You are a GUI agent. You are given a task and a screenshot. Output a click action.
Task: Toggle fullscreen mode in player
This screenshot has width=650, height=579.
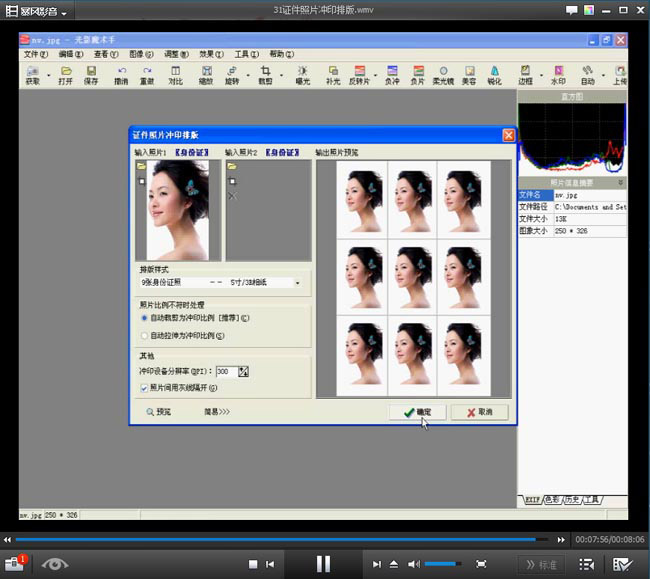pyautogui.click(x=481, y=564)
